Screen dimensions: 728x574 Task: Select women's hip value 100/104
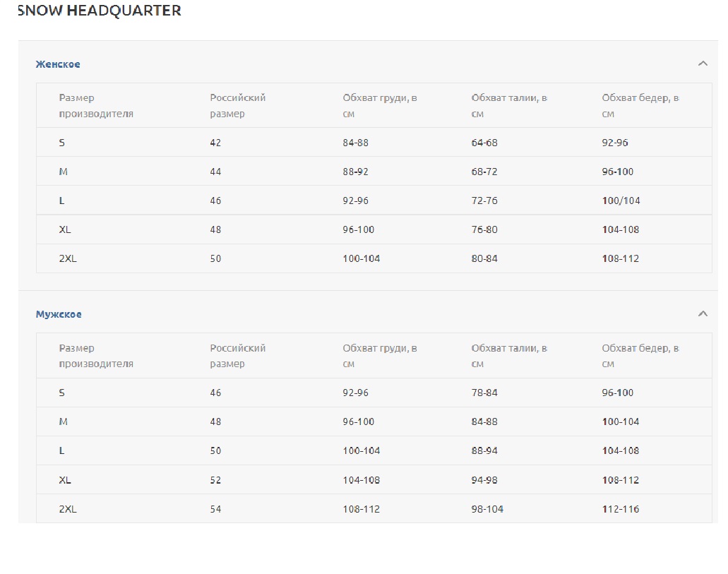pyautogui.click(x=621, y=201)
